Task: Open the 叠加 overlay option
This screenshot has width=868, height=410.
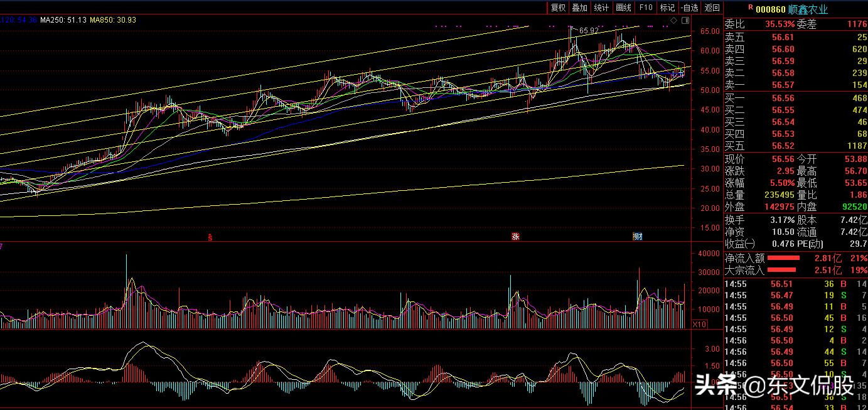Action: [x=580, y=8]
